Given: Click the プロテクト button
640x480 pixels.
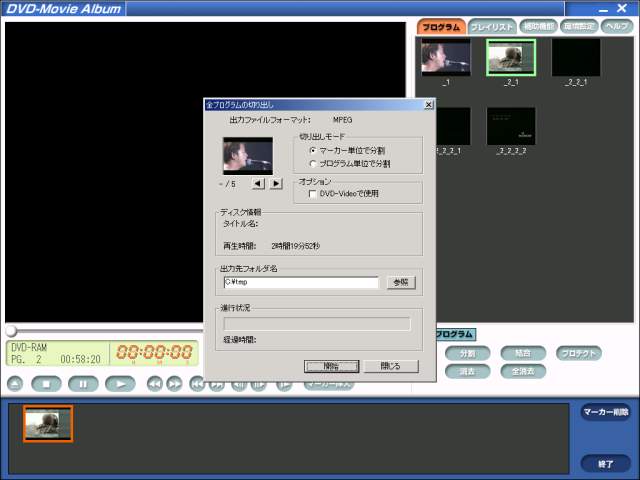Looking at the screenshot, I should [x=579, y=353].
